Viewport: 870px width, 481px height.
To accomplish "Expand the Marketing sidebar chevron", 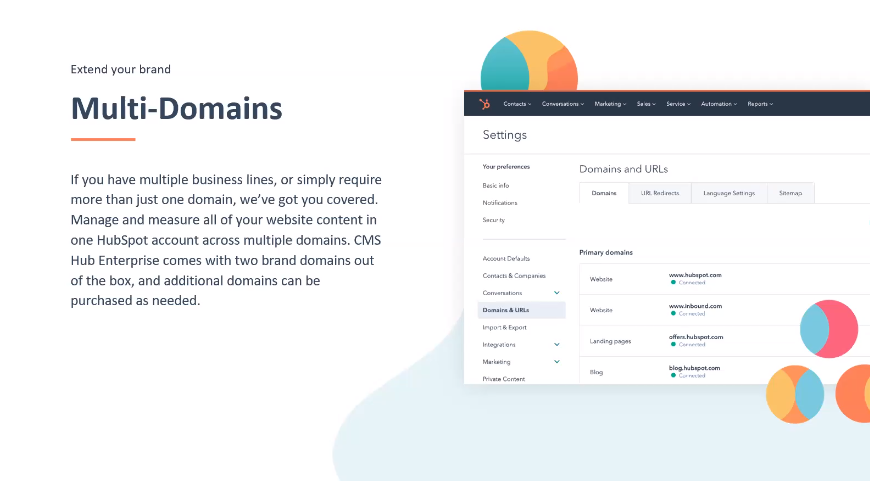I will tap(557, 362).
